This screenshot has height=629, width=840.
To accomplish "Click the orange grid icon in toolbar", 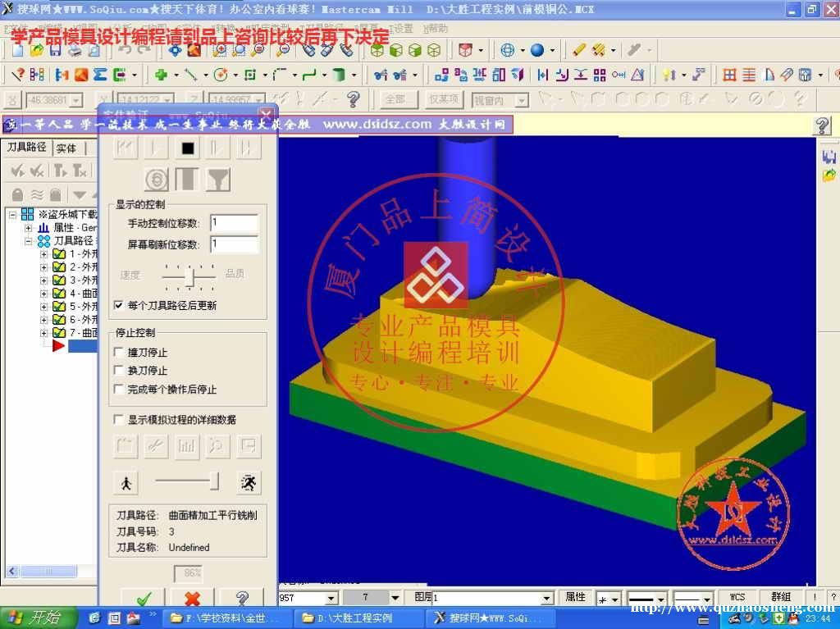I will pyautogui.click(x=729, y=75).
